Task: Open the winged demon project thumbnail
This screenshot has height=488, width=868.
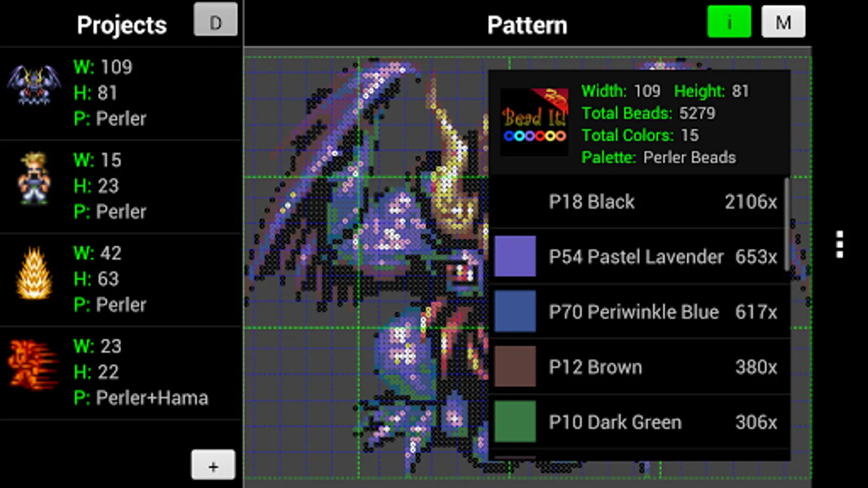Action: coord(34,84)
